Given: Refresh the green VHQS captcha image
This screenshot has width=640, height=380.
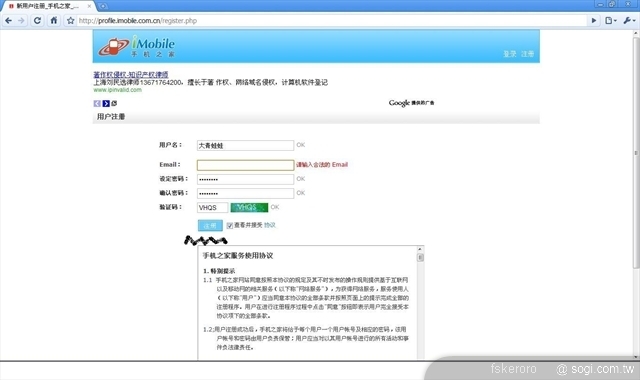Looking at the screenshot, I should 249,207.
